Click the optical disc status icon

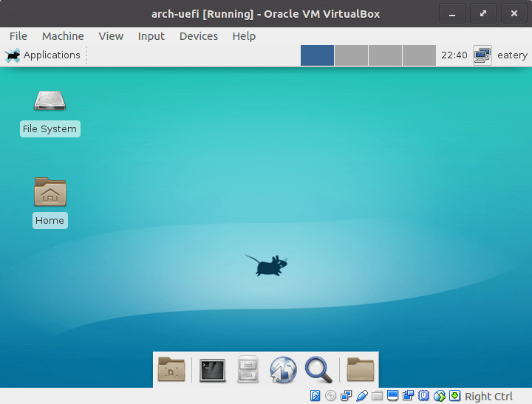coord(331,396)
